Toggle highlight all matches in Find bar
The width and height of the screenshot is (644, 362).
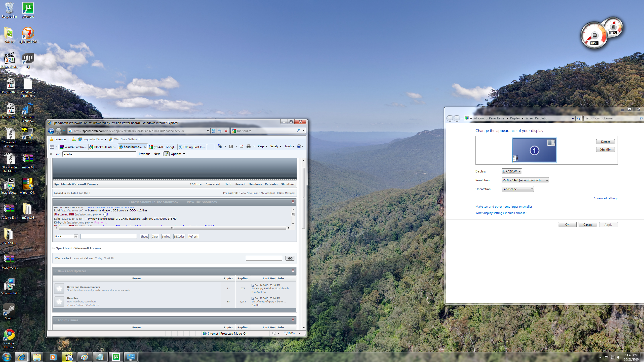pos(167,154)
